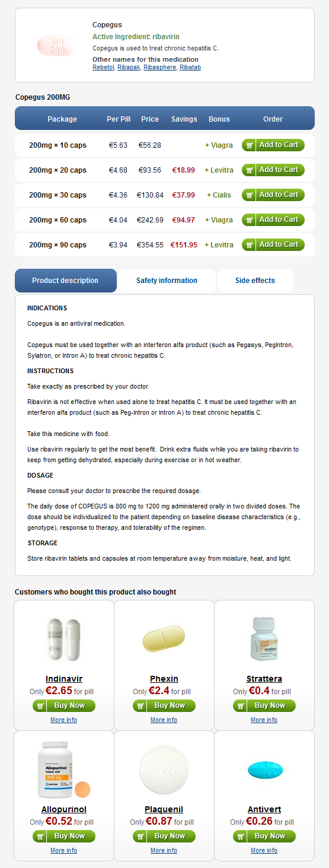329x868 pixels.
Task: Open the Copegus pill image
Action: pyautogui.click(x=57, y=45)
